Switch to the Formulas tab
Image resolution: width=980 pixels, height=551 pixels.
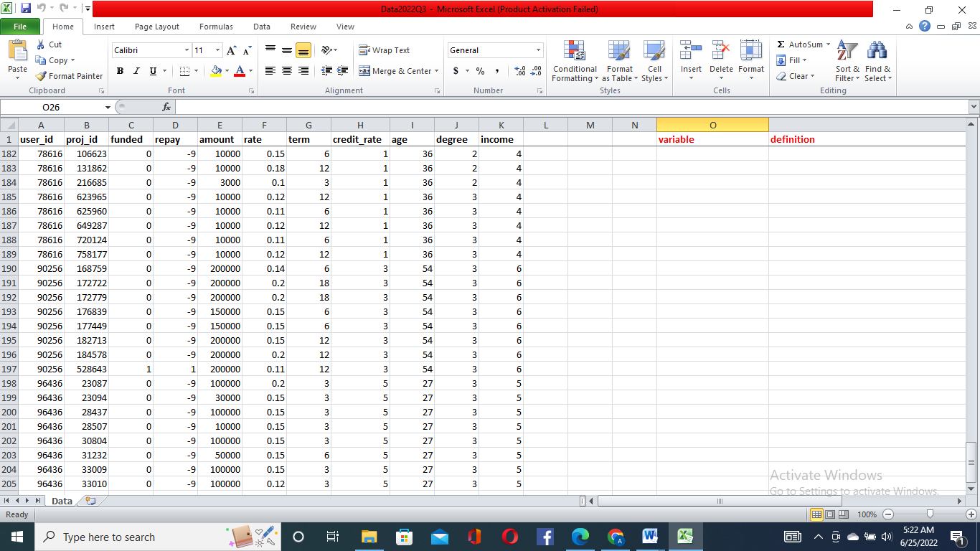[x=216, y=27]
